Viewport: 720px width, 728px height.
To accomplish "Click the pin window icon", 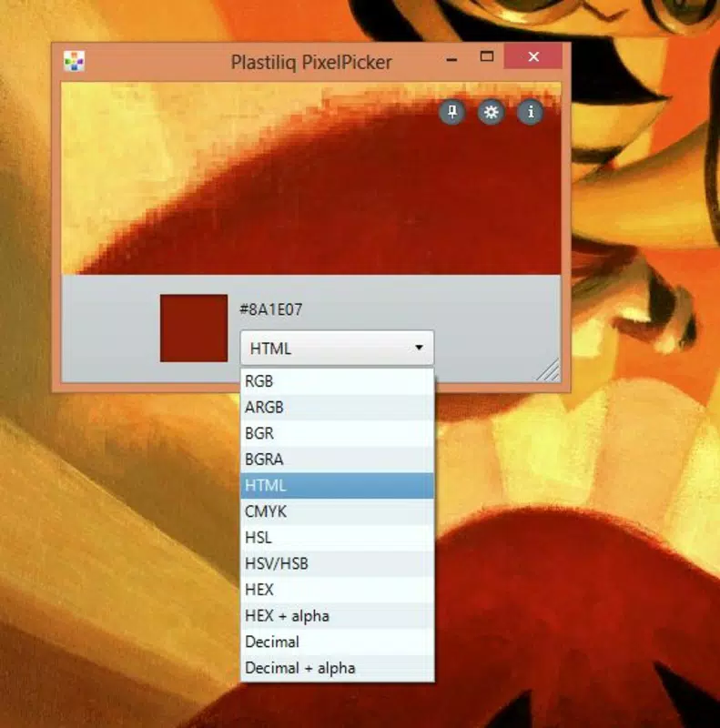I will pyautogui.click(x=452, y=112).
